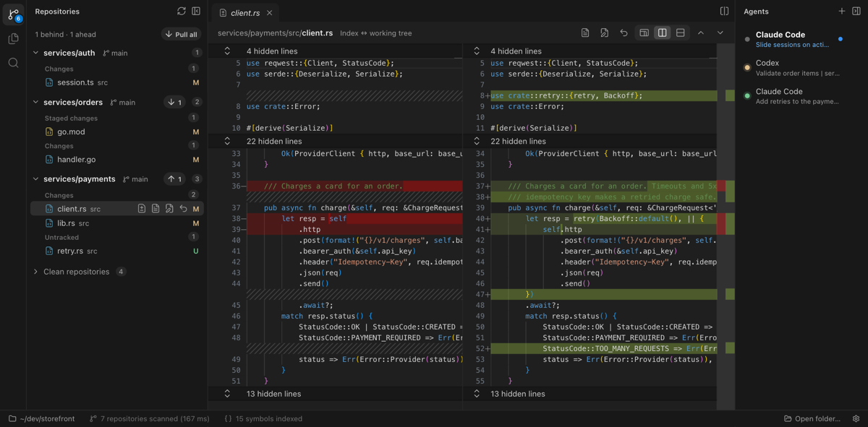
Task: Open file icon in the diff toolbar
Action: tap(585, 33)
